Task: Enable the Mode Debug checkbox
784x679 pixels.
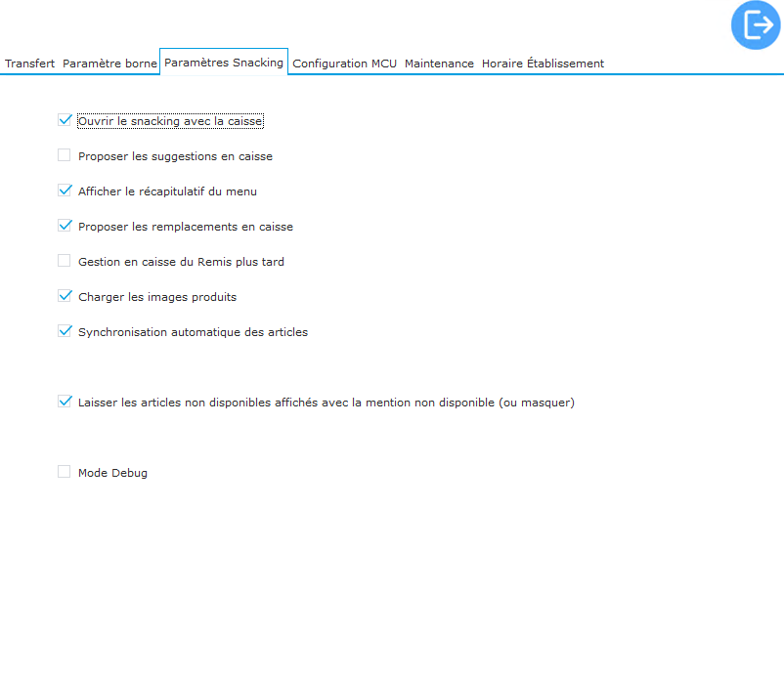Action: pyautogui.click(x=65, y=472)
